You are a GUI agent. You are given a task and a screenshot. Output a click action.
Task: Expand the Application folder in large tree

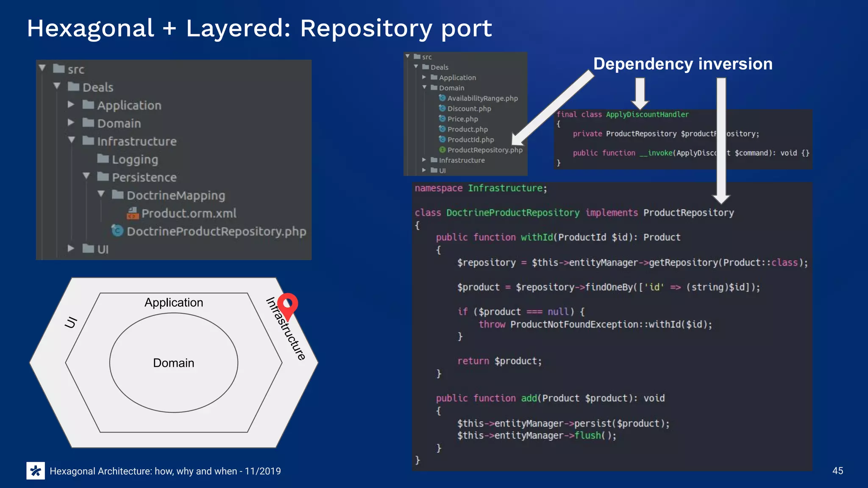pos(71,105)
